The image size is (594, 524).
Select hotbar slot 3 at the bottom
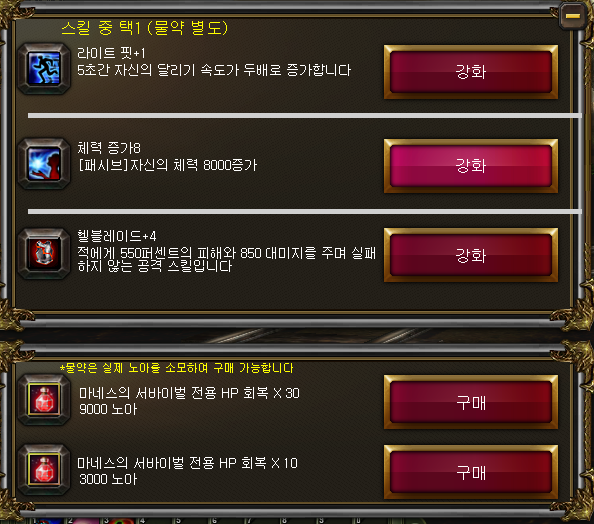[x=120, y=521]
